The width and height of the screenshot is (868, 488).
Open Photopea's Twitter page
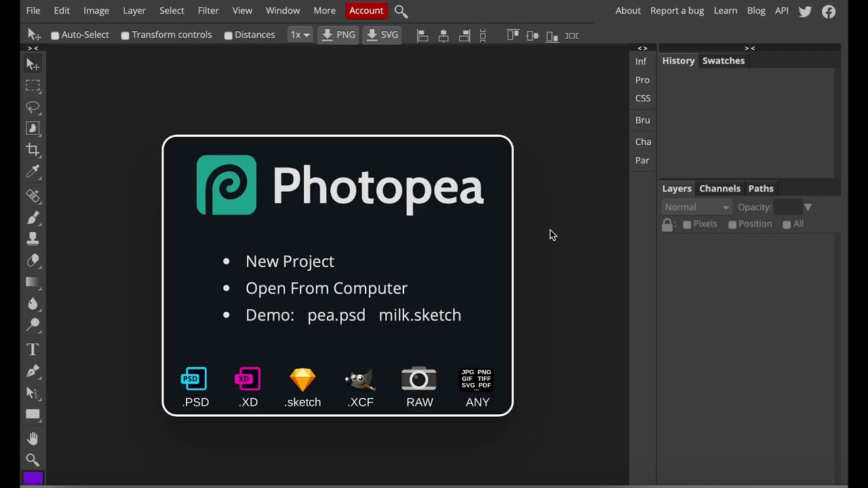[805, 11]
